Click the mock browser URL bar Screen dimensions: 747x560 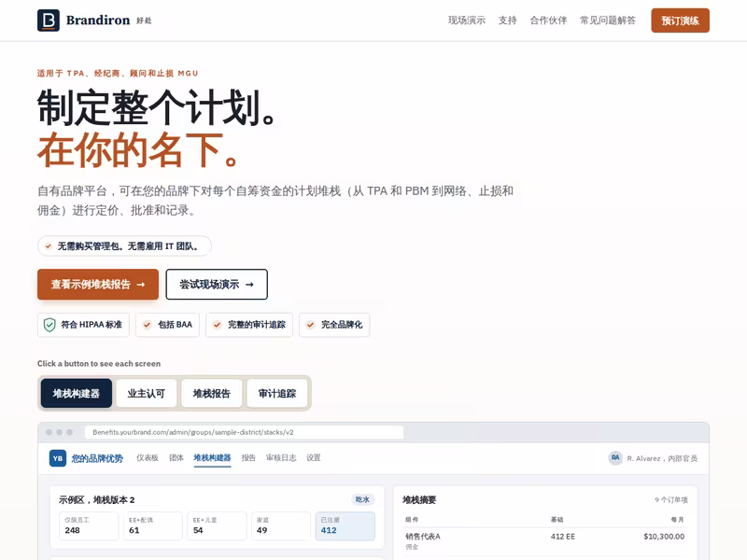click(244, 432)
